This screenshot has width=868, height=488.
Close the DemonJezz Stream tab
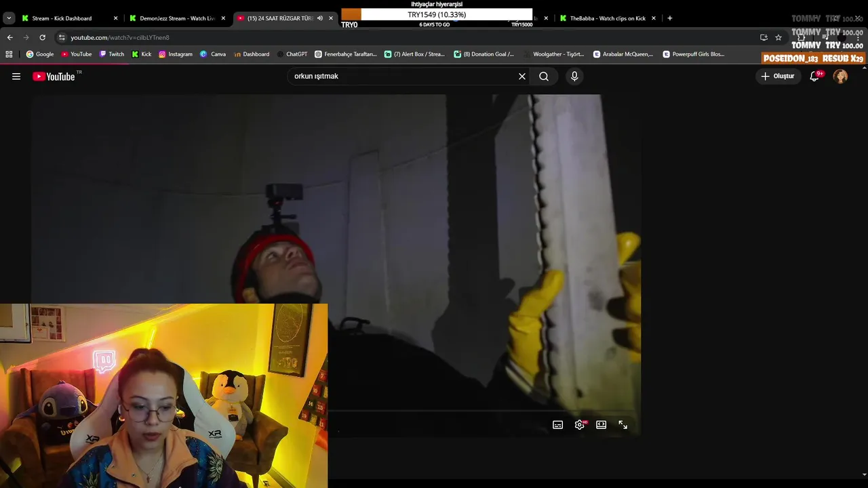(x=223, y=18)
